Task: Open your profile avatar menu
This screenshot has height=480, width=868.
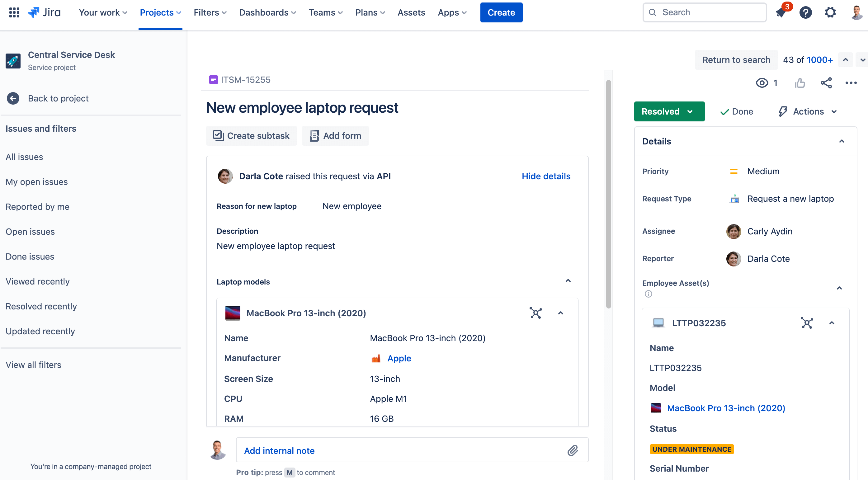Action: (x=856, y=12)
